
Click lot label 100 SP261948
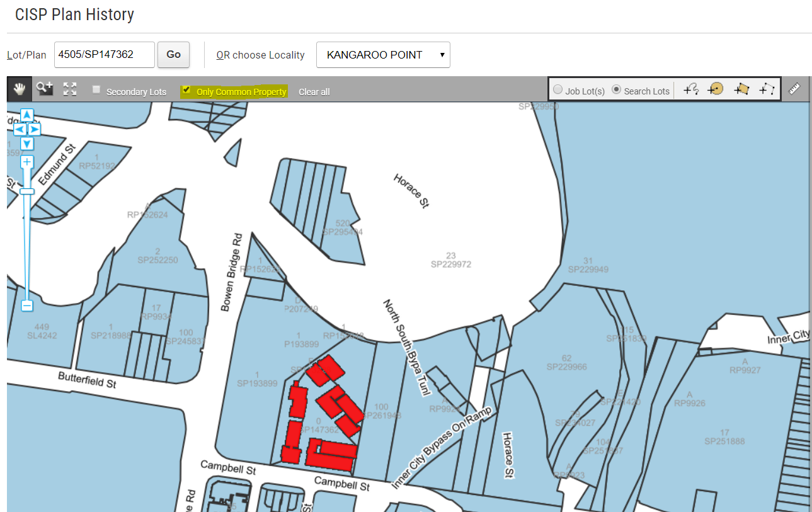[x=381, y=411]
